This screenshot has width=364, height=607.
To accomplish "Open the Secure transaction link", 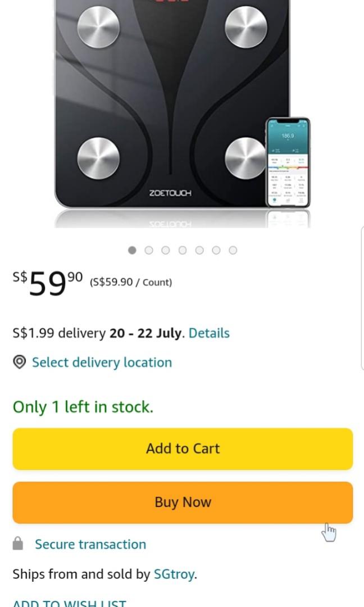I will [x=90, y=544].
